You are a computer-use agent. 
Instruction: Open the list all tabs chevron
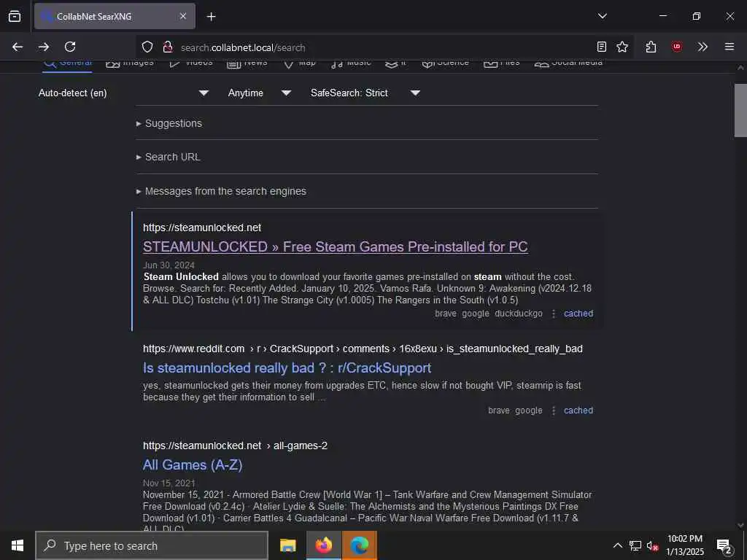(602, 16)
